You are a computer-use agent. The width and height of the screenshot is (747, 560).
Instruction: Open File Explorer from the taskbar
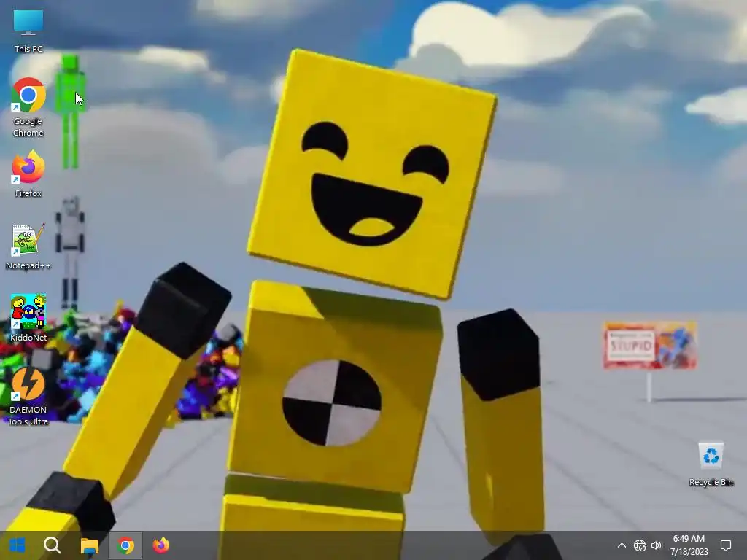pos(89,545)
